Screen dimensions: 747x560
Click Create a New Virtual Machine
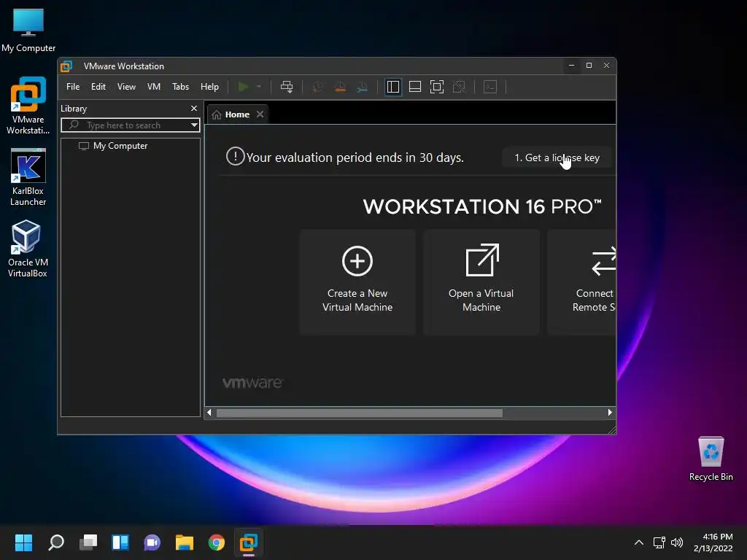click(357, 282)
